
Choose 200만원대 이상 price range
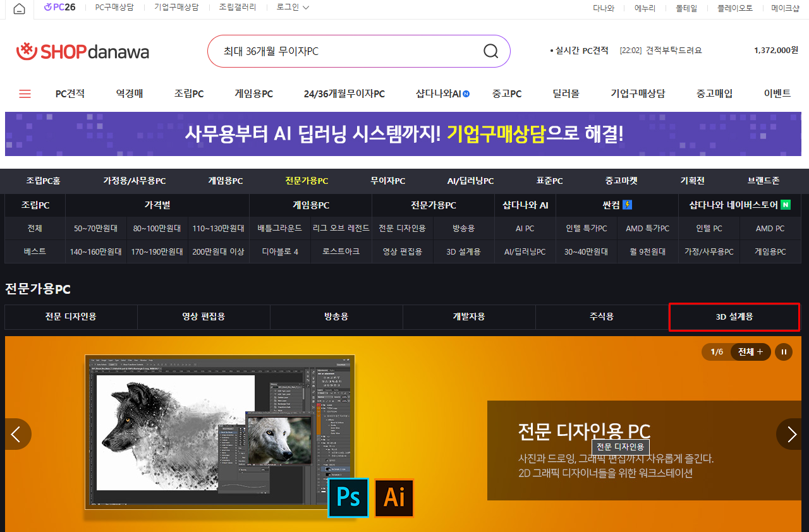coord(219,251)
